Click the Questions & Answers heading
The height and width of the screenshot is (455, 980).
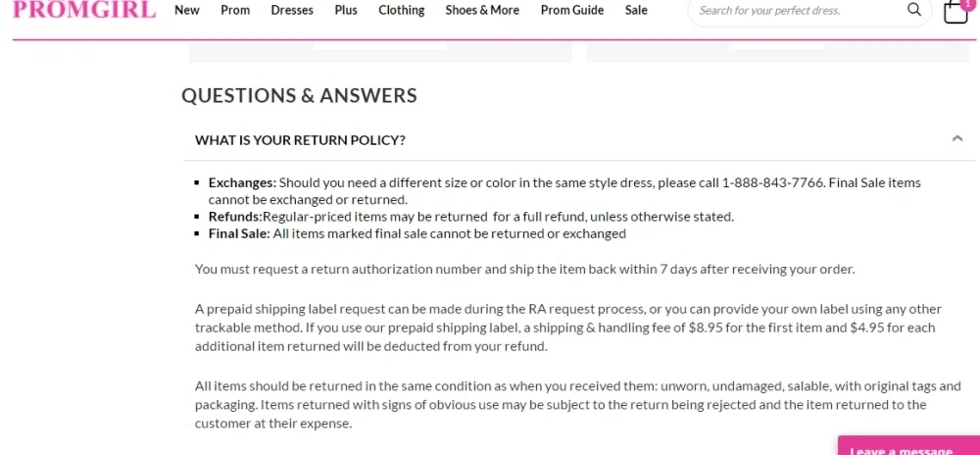coord(299,96)
